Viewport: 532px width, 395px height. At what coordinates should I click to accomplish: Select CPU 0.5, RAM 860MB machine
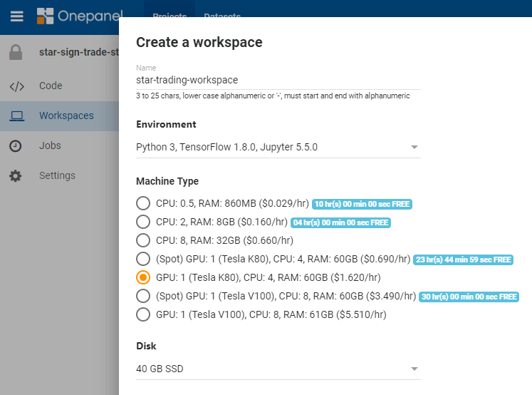[143, 203]
